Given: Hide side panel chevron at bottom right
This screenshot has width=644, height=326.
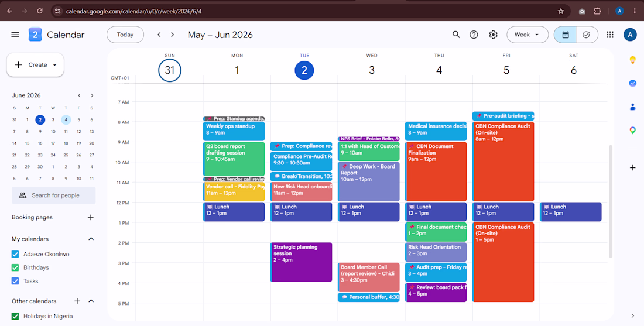Looking at the screenshot, I should click(x=632, y=315).
